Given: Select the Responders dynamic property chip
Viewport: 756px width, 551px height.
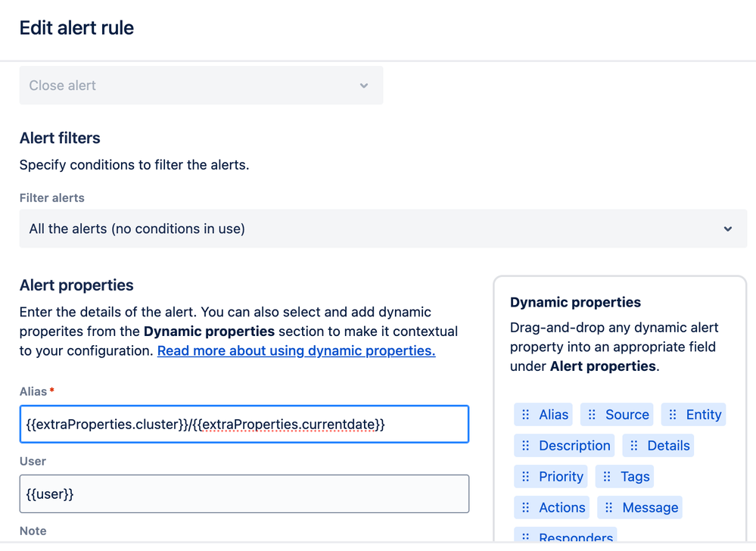Looking at the screenshot, I should click(x=575, y=537).
